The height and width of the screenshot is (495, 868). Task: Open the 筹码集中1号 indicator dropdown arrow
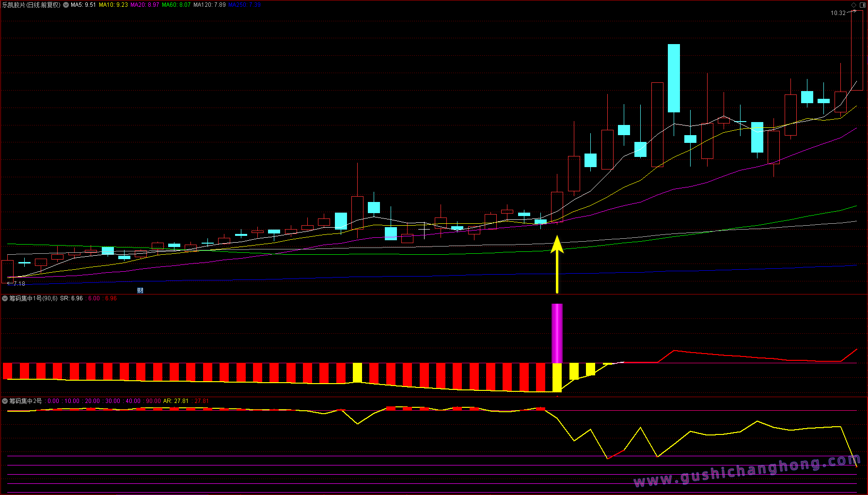[5, 298]
